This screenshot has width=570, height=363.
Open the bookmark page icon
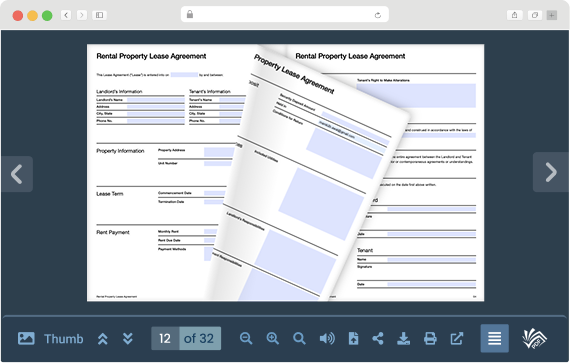coord(353,338)
